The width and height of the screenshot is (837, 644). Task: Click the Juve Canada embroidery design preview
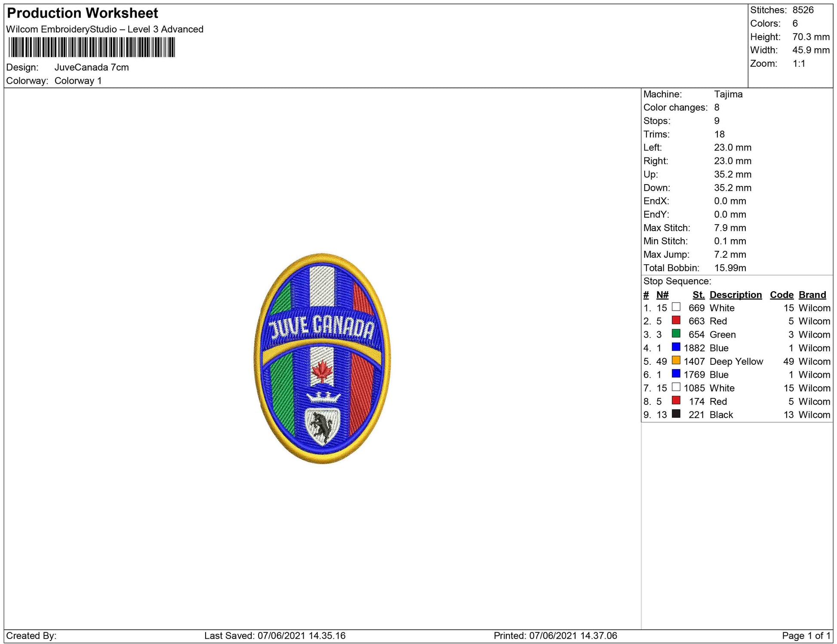[x=322, y=358]
